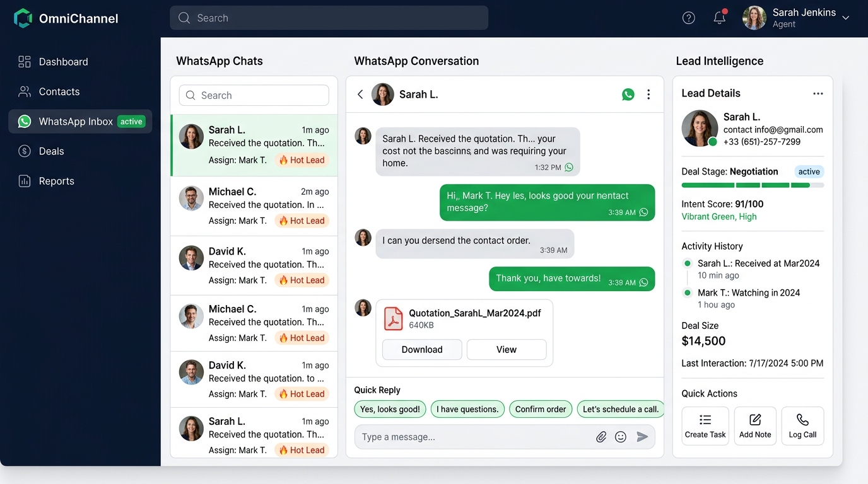
Task: Click the paperclip attach icon
Action: (x=601, y=437)
